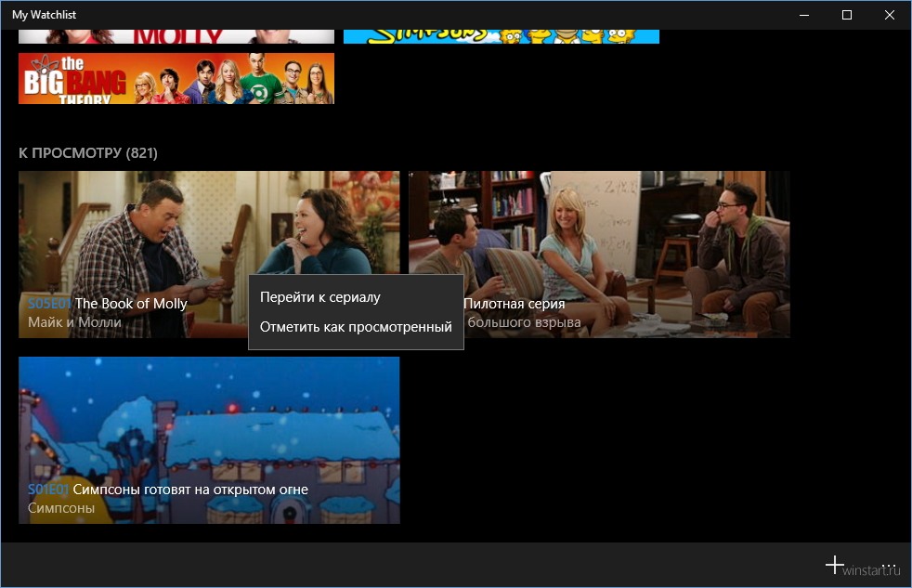Open The Simpsons show banner
The height and width of the screenshot is (588, 912).
(x=502, y=36)
